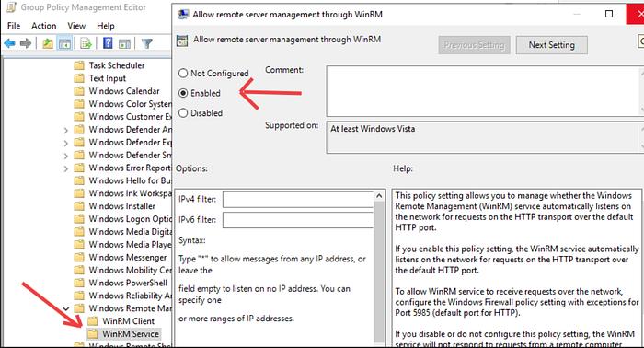644x348 pixels.
Task: Click the Export List toolbar icon
Action: [86, 43]
